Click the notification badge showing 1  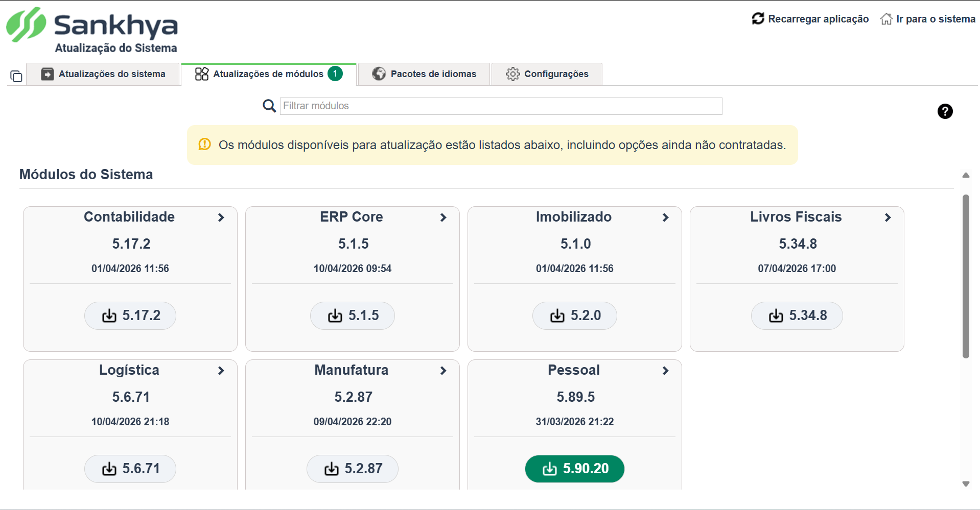coord(335,74)
